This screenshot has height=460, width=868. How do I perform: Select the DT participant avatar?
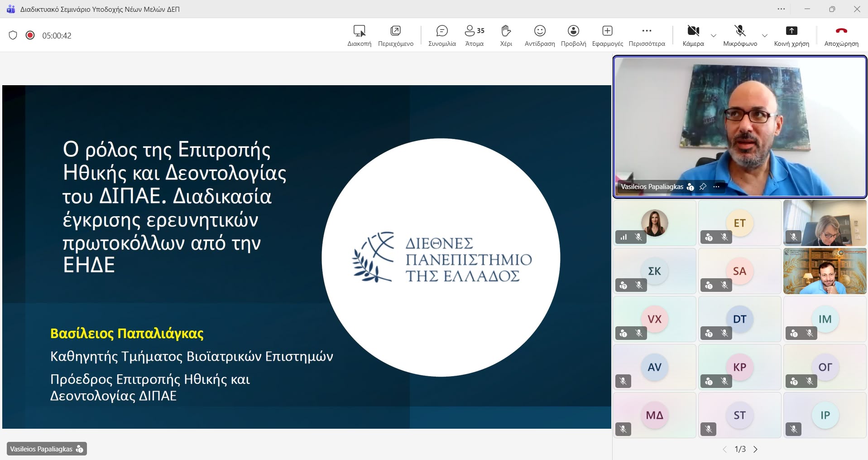click(739, 319)
